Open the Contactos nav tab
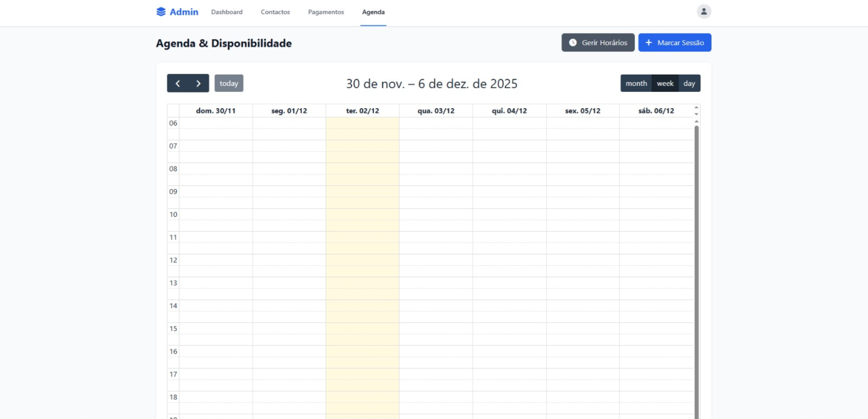This screenshot has width=868, height=419. (x=275, y=12)
